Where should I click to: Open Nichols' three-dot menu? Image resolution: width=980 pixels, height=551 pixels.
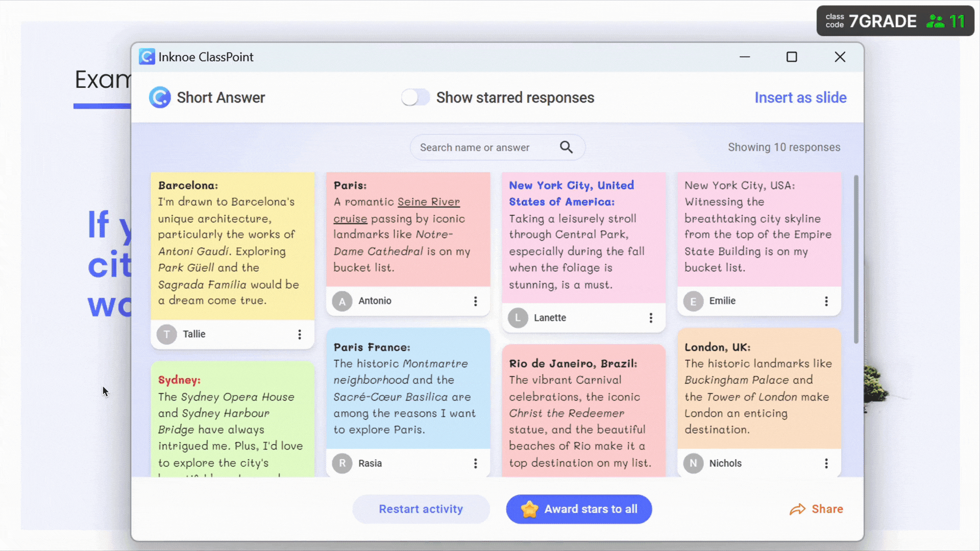[826, 463]
